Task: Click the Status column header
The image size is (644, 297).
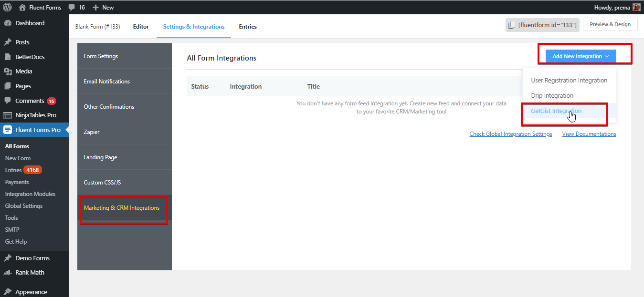Action: point(200,87)
